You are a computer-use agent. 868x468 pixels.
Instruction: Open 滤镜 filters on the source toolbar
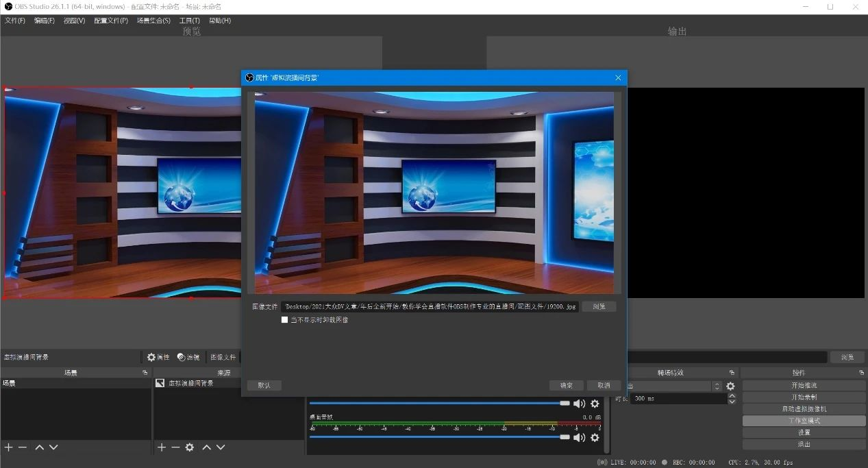click(188, 357)
